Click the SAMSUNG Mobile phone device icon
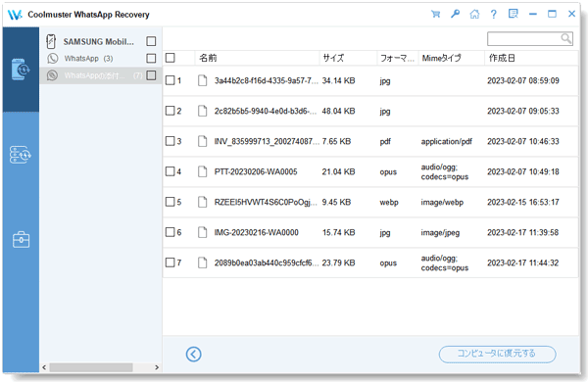The width and height of the screenshot is (588, 382). click(x=51, y=41)
